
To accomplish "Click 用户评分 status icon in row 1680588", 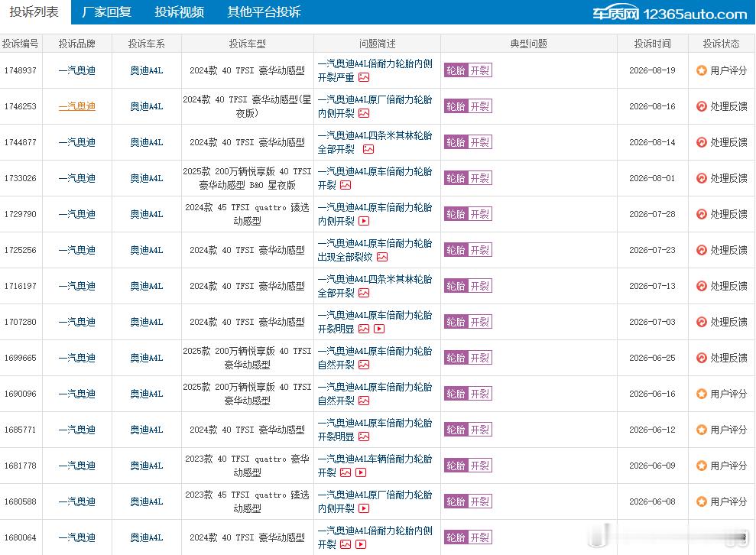I will 702,501.
